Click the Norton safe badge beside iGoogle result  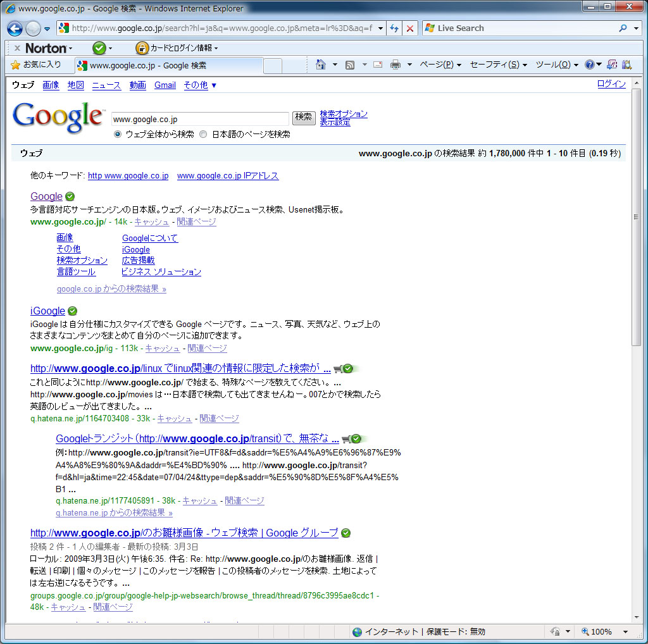(72, 311)
